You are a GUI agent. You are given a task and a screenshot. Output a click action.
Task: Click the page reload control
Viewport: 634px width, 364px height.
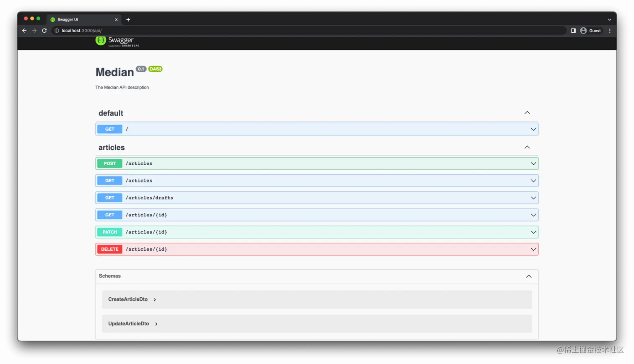click(x=44, y=30)
